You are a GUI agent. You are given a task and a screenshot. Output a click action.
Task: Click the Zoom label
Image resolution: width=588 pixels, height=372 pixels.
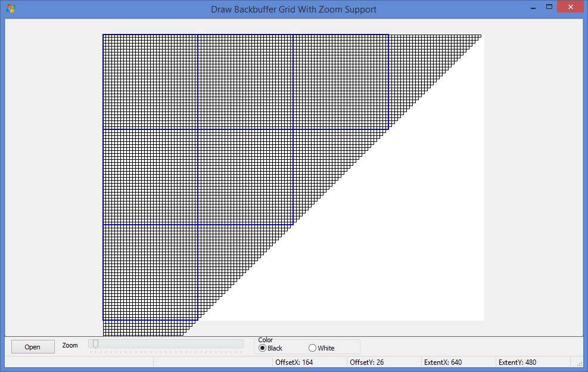pos(70,345)
